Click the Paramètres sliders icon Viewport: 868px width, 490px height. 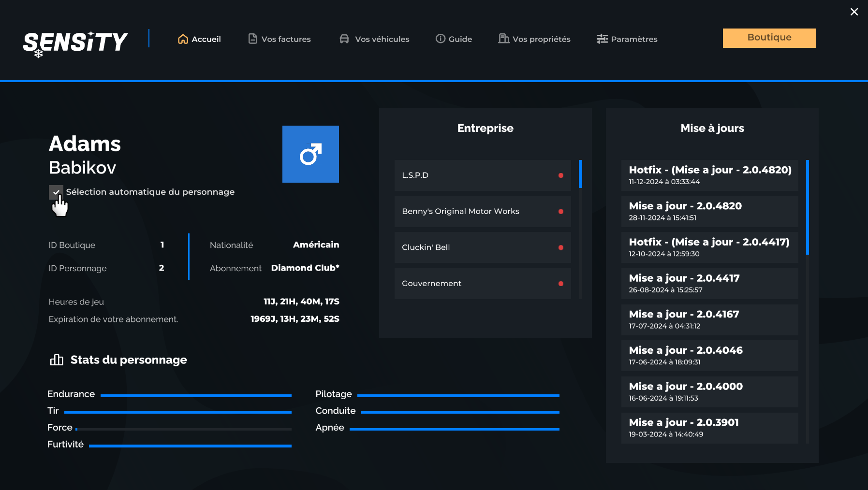click(x=602, y=39)
